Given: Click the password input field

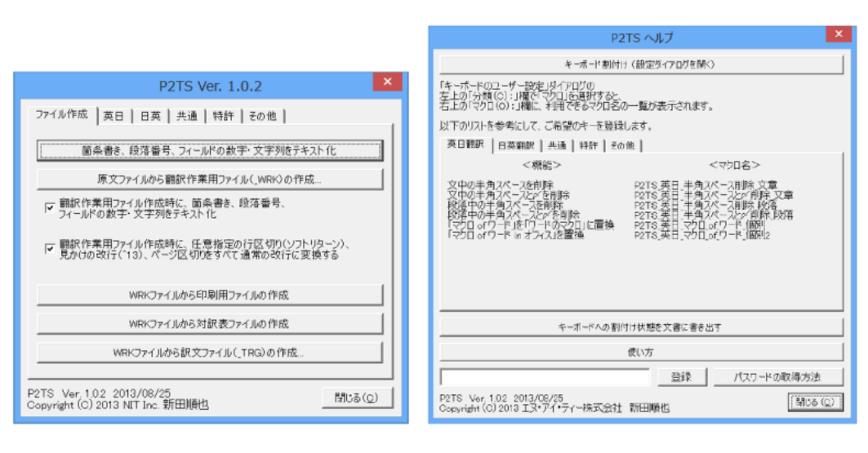Looking at the screenshot, I should (x=545, y=376).
